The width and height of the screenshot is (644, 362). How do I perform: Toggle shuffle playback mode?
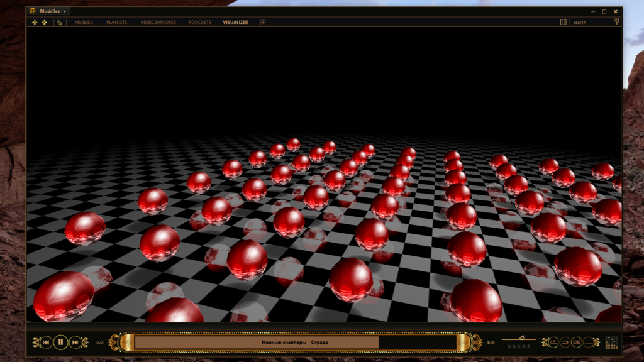pos(565,343)
